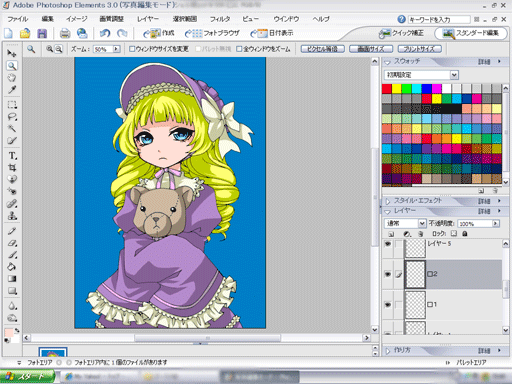Expand the 作り方 palette

coord(387,351)
